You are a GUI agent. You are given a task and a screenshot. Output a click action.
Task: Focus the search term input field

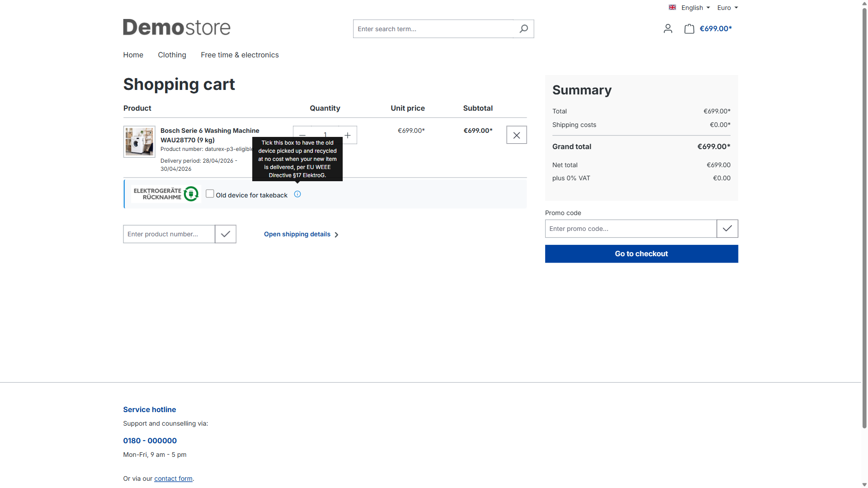point(434,29)
